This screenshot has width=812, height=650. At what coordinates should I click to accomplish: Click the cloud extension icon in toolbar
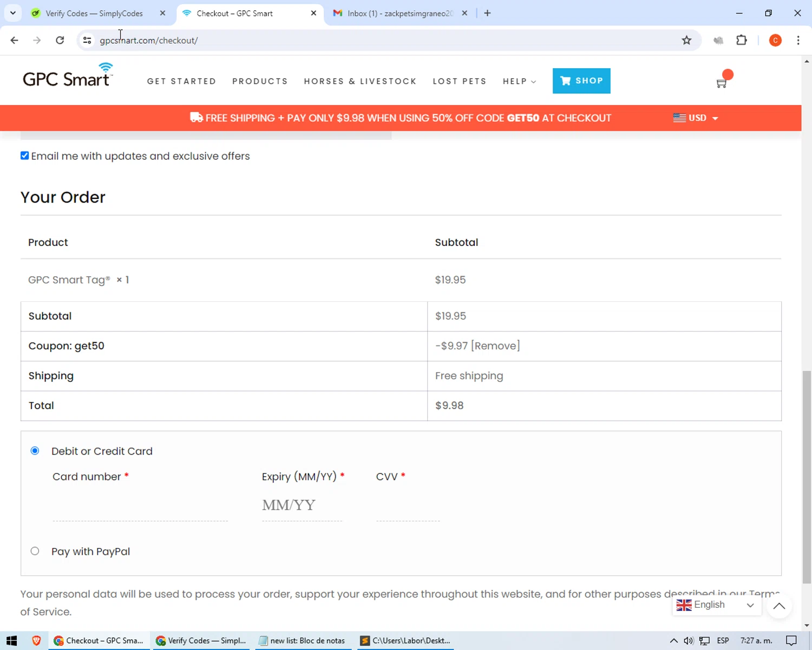(x=718, y=40)
